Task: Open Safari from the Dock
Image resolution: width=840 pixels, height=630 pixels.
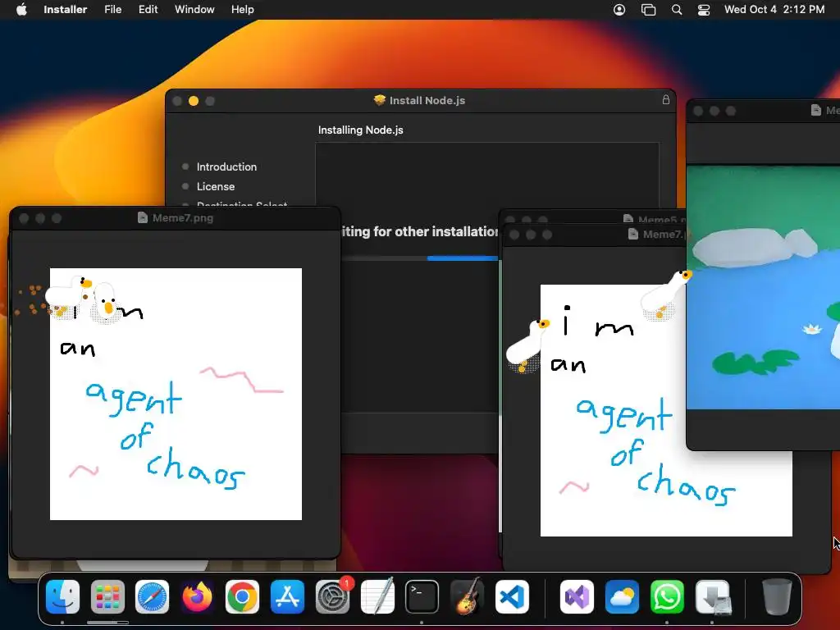Action: coord(152,597)
